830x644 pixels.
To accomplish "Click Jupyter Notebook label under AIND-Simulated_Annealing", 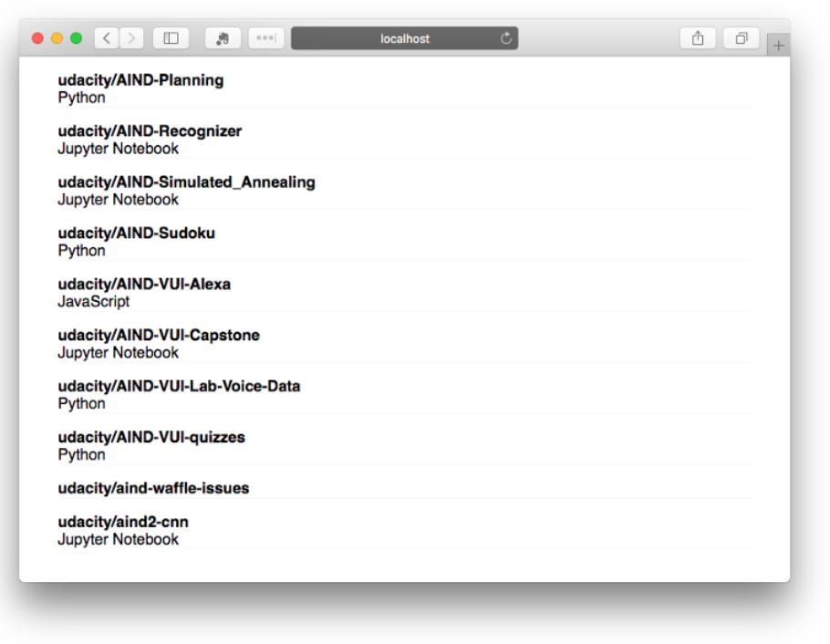I will (x=118, y=200).
